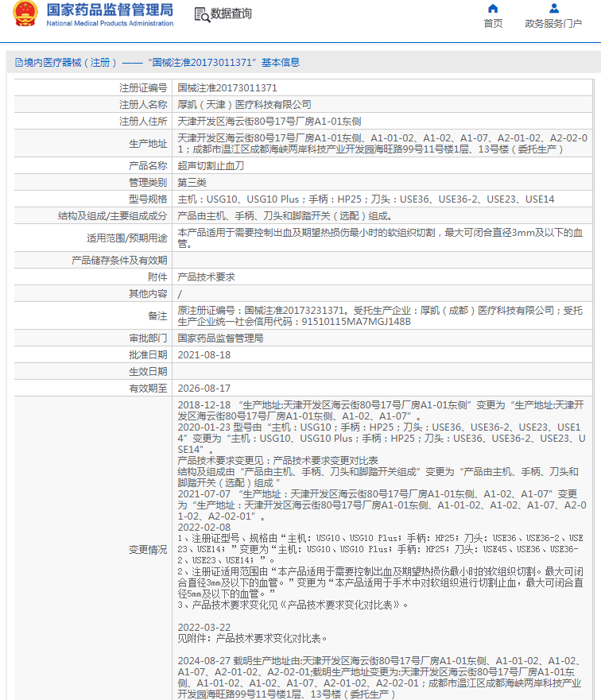The image size is (601, 700).
Task: Open the 数据查询 search icon
Action: (x=202, y=15)
